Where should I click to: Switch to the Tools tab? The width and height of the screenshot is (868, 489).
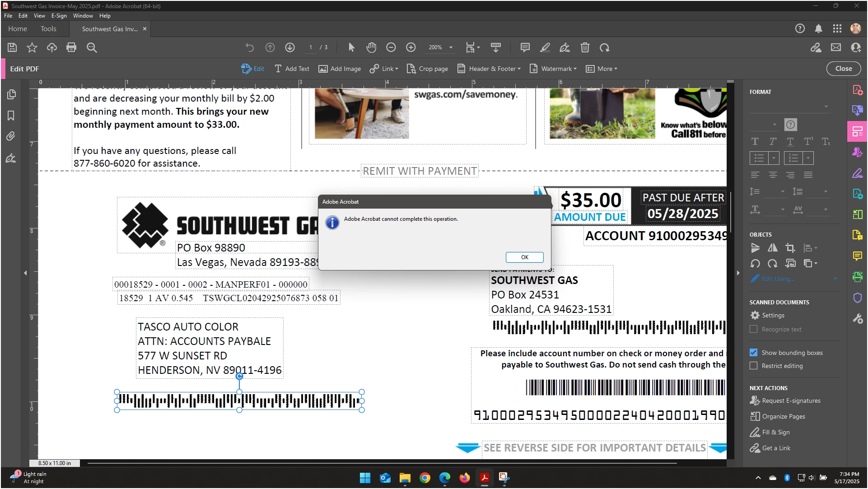click(x=48, y=28)
